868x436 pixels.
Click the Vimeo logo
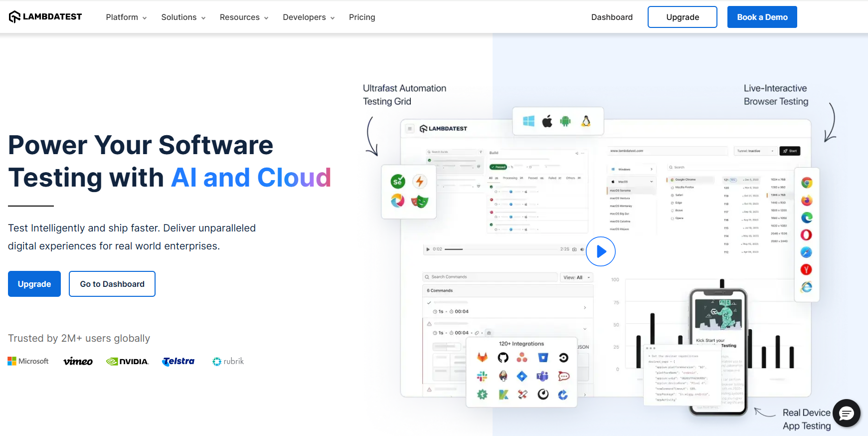[78, 361]
